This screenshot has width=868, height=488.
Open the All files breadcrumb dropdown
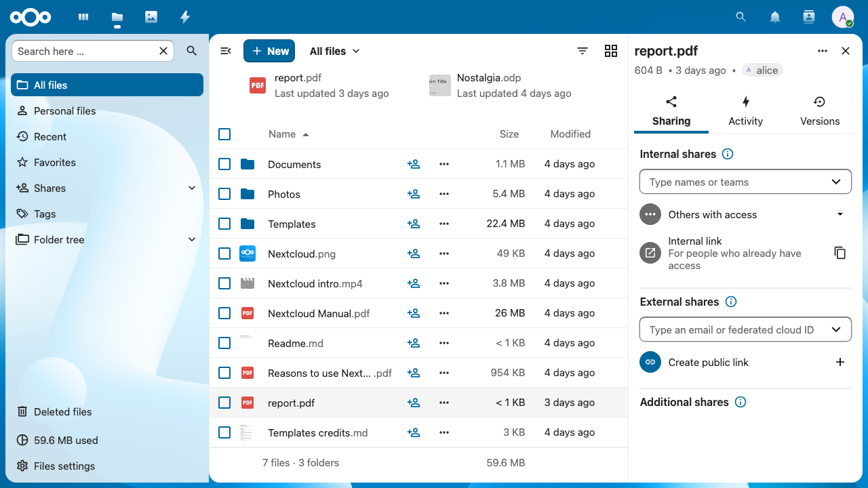[334, 51]
